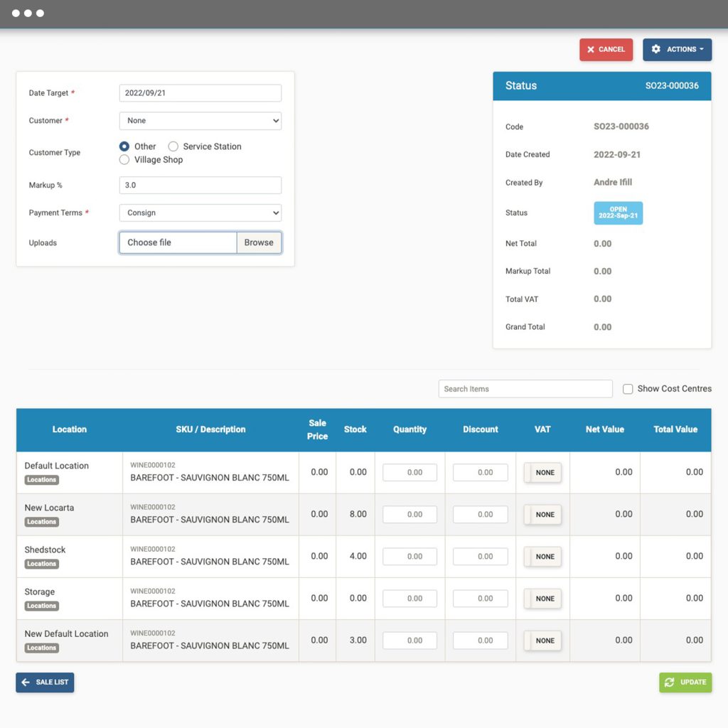Click the Default Location name in first row
The height and width of the screenshot is (728, 728).
coord(57,466)
